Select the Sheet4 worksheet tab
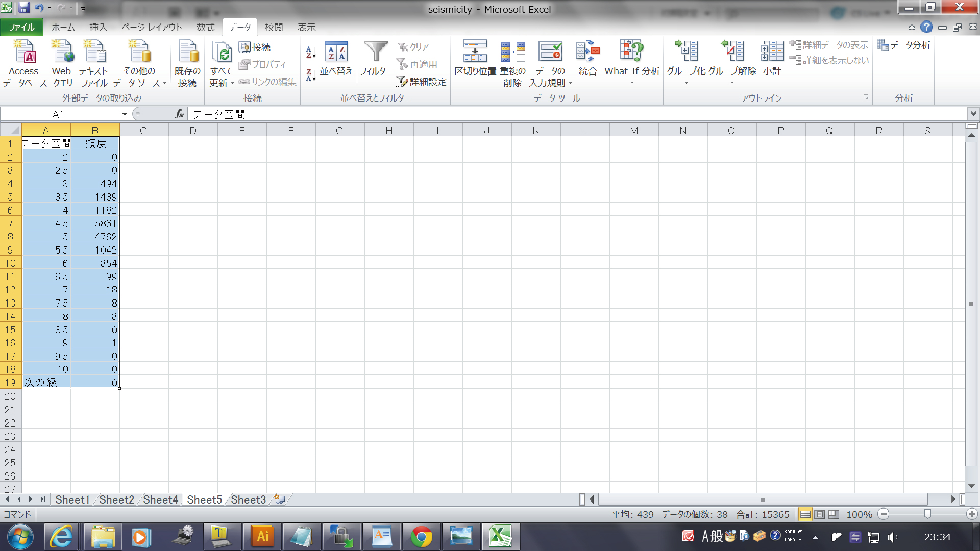The height and width of the screenshot is (551, 980). [160, 499]
